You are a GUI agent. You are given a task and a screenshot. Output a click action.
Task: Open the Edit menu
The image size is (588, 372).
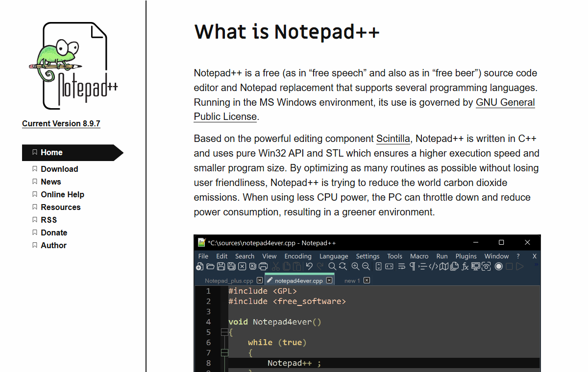coord(222,256)
